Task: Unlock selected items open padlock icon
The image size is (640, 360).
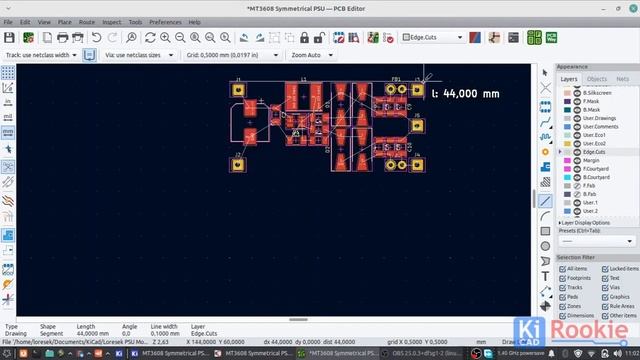Action: (x=319, y=38)
